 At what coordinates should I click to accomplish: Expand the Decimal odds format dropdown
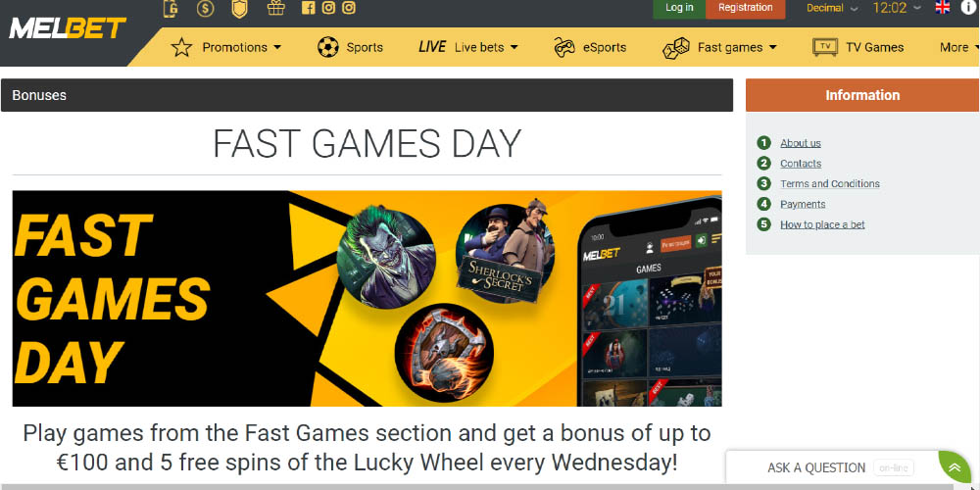[x=832, y=8]
